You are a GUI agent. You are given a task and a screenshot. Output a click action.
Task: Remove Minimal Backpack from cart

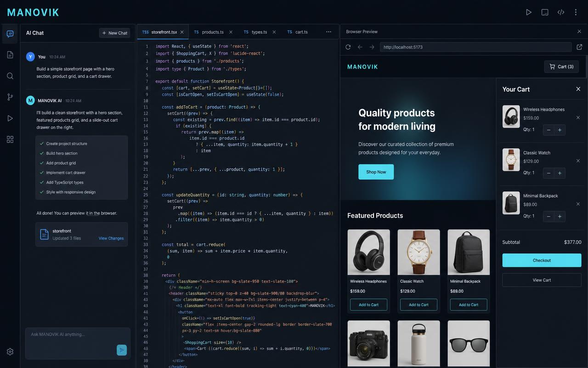click(x=578, y=204)
